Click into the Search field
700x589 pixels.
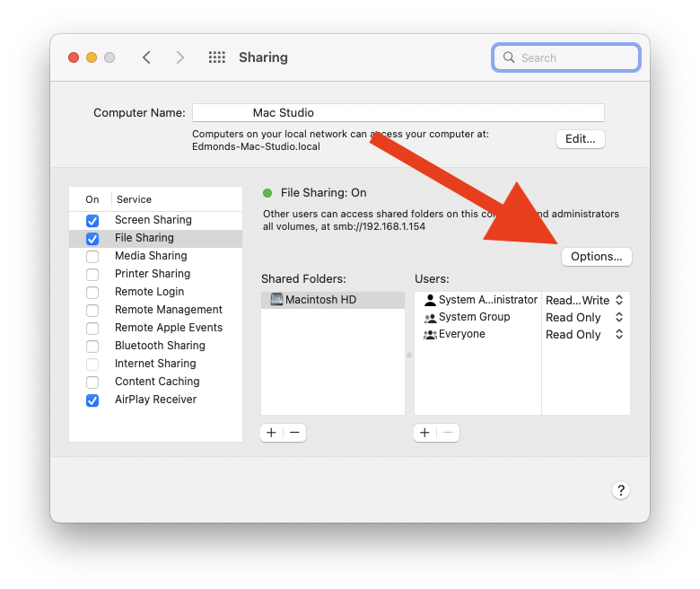[566, 57]
